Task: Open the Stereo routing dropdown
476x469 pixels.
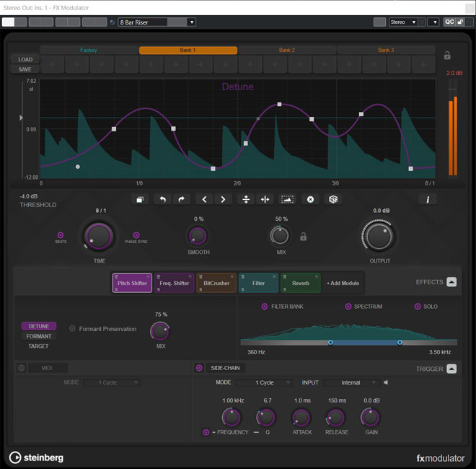Action: pos(403,22)
